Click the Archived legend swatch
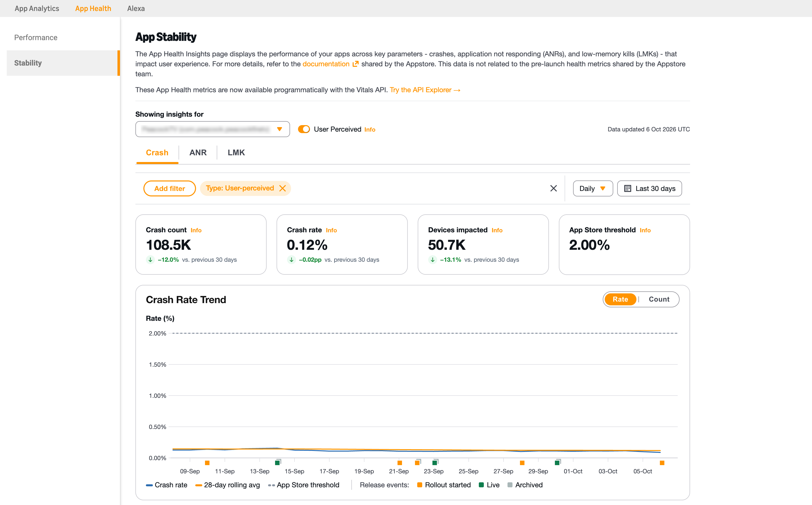The height and width of the screenshot is (505, 812). (x=510, y=485)
